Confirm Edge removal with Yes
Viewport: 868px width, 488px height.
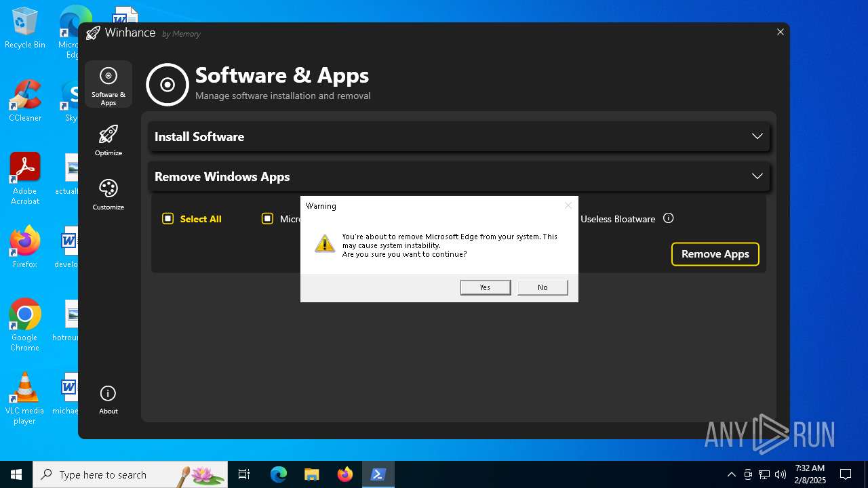(486, 287)
